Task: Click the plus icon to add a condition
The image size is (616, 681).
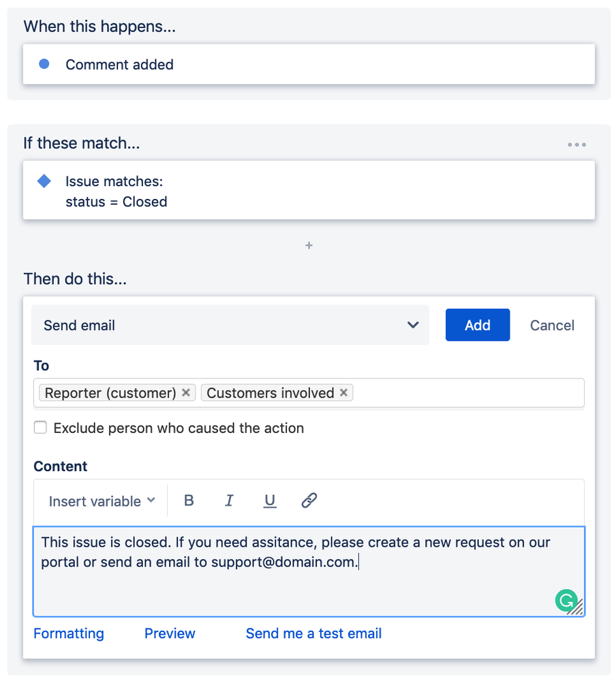Action: [309, 245]
